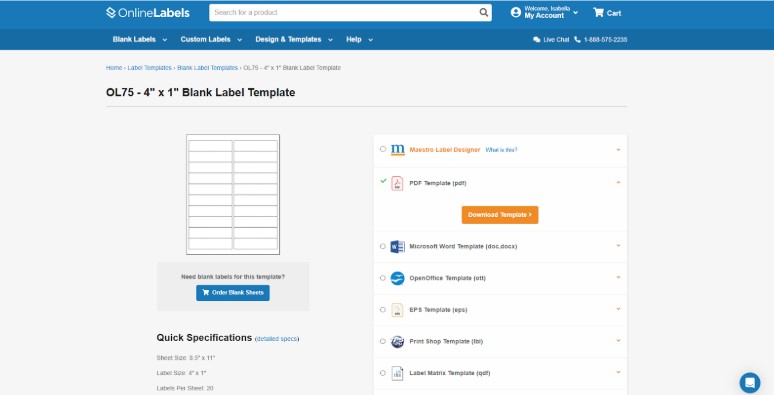Expand the Label Matrix Template row chevron

coord(618,372)
